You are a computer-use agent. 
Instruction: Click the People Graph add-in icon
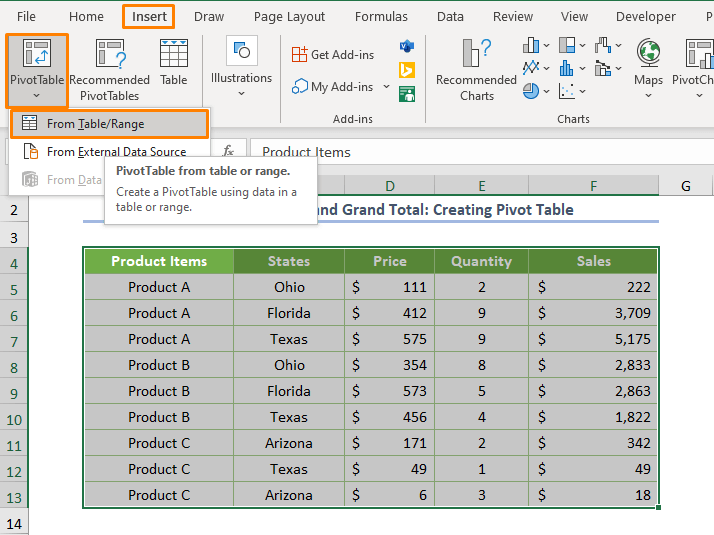click(x=407, y=94)
